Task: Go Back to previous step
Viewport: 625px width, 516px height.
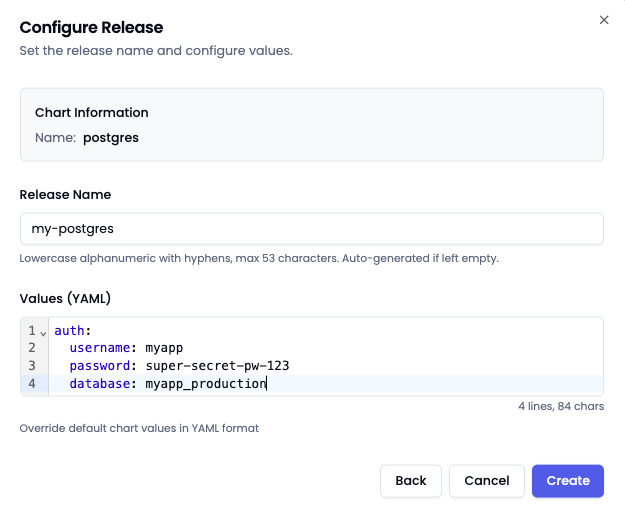Action: click(411, 481)
